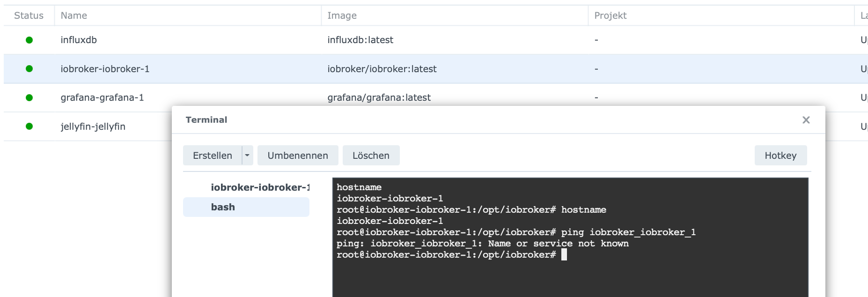This screenshot has width=868, height=297.
Task: Click the grafana/grafana:latest image cell
Action: pyautogui.click(x=379, y=98)
